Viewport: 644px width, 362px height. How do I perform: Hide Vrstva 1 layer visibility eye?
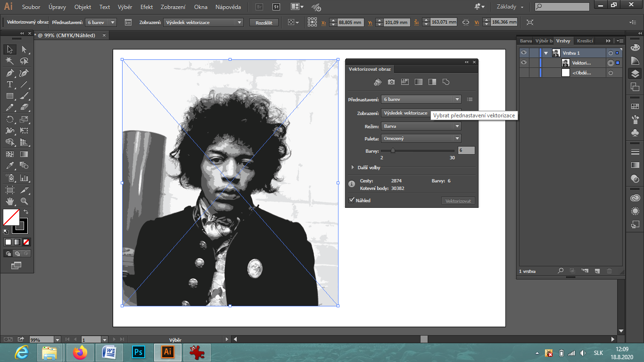pyautogui.click(x=523, y=53)
